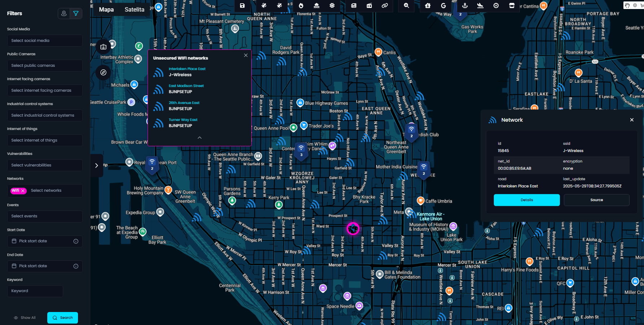
Task: Open the End Date picker field
Action: pos(45,266)
